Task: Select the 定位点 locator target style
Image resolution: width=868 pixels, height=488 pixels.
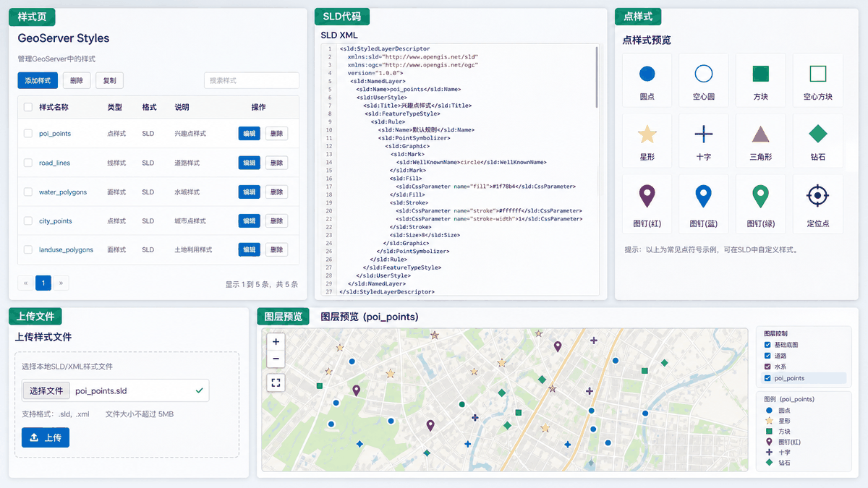Action: coord(817,203)
